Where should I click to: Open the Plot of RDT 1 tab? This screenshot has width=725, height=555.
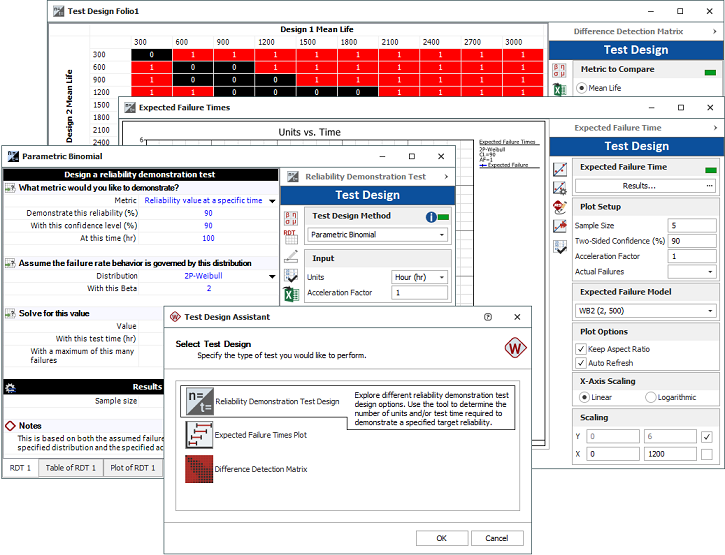point(132,468)
